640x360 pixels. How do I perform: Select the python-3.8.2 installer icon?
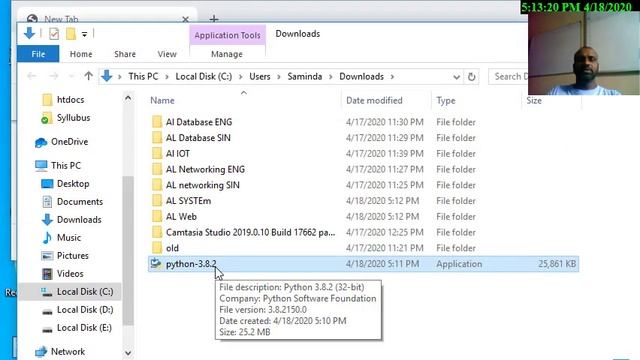pos(156,264)
